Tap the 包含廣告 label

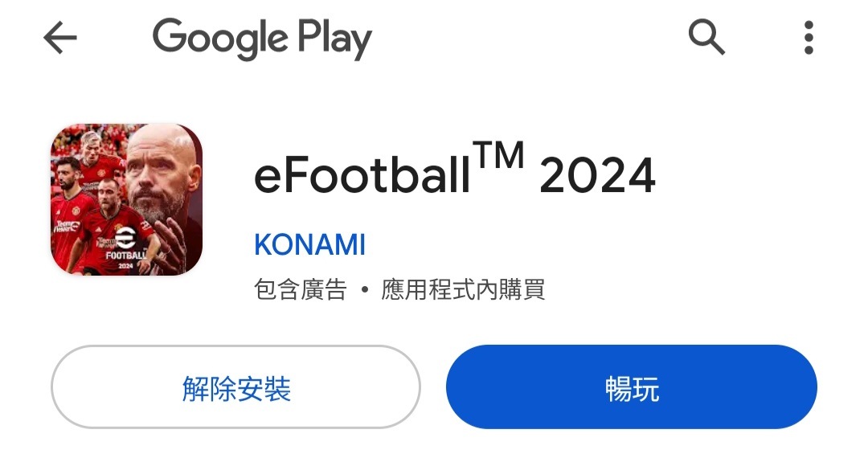coord(301,289)
